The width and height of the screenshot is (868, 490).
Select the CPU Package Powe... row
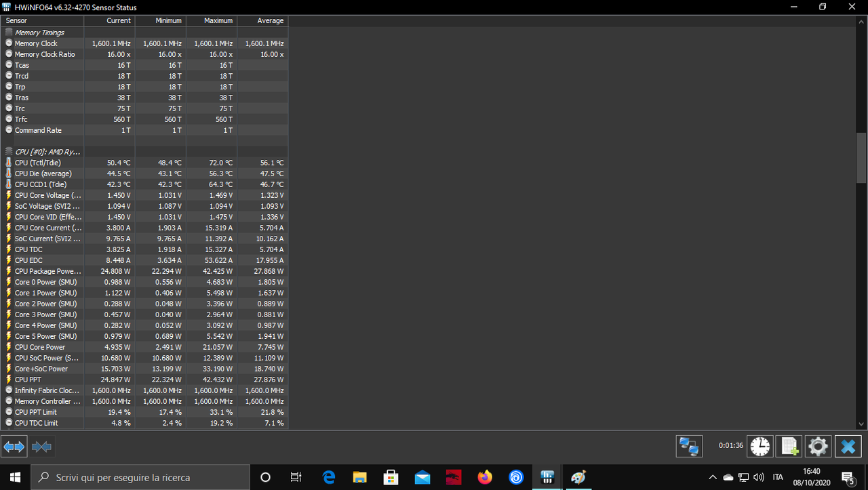[144, 271]
